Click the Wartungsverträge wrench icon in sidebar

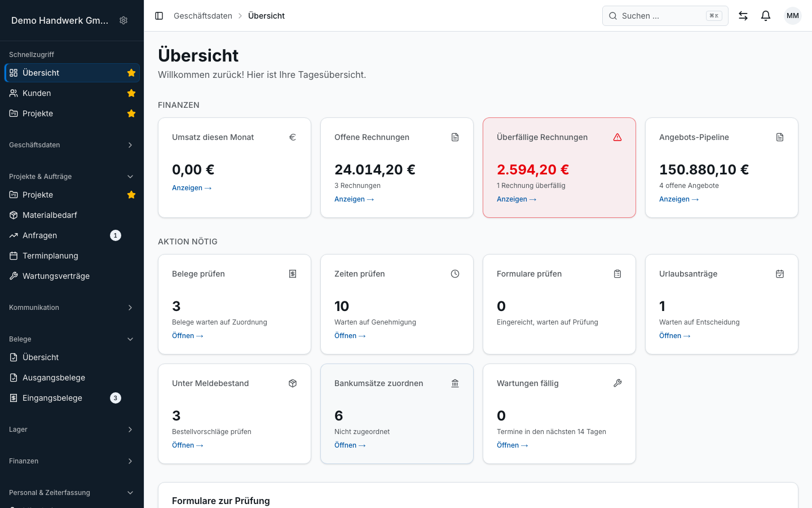point(14,276)
